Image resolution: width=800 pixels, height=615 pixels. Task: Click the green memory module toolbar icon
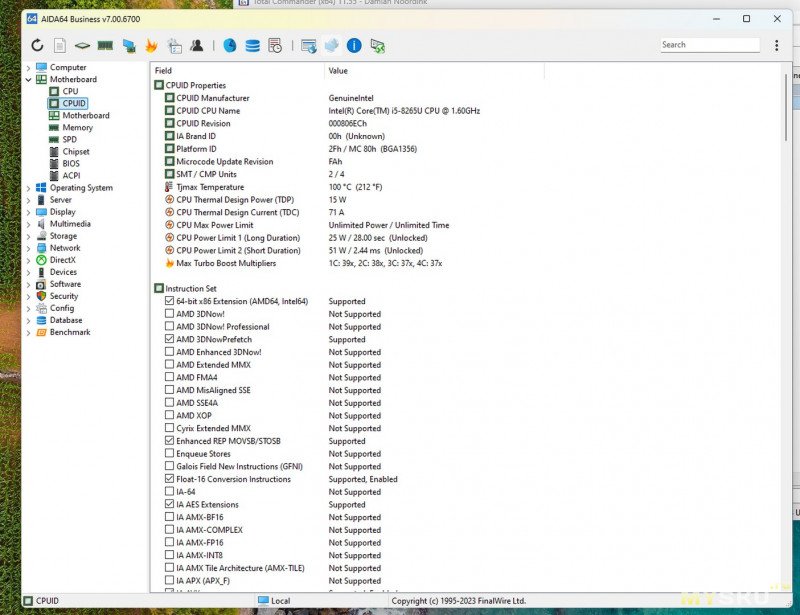105,45
